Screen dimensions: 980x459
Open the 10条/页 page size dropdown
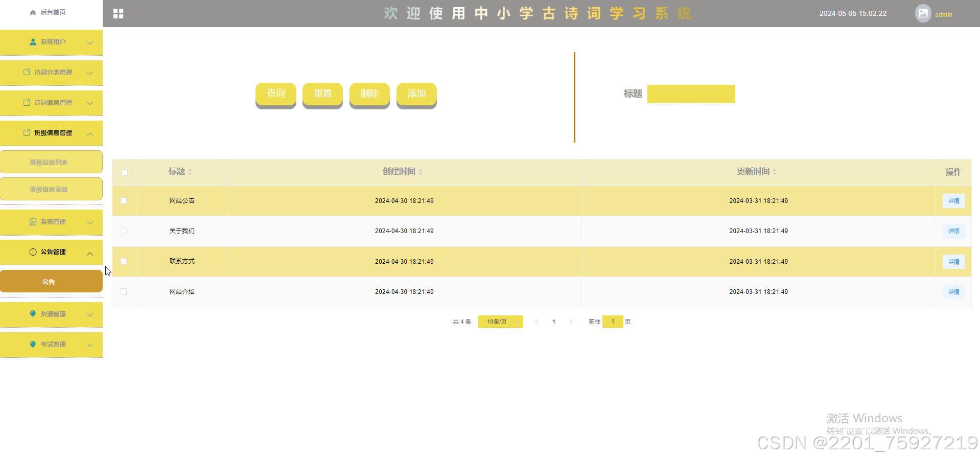[x=501, y=322]
